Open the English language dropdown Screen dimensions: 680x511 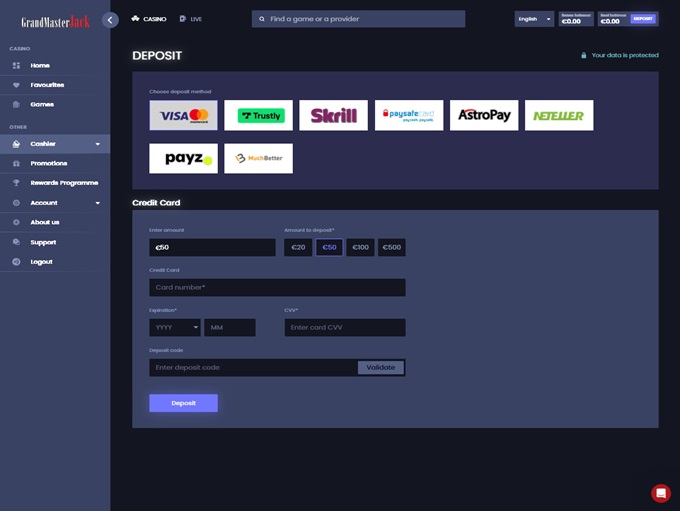(533, 19)
